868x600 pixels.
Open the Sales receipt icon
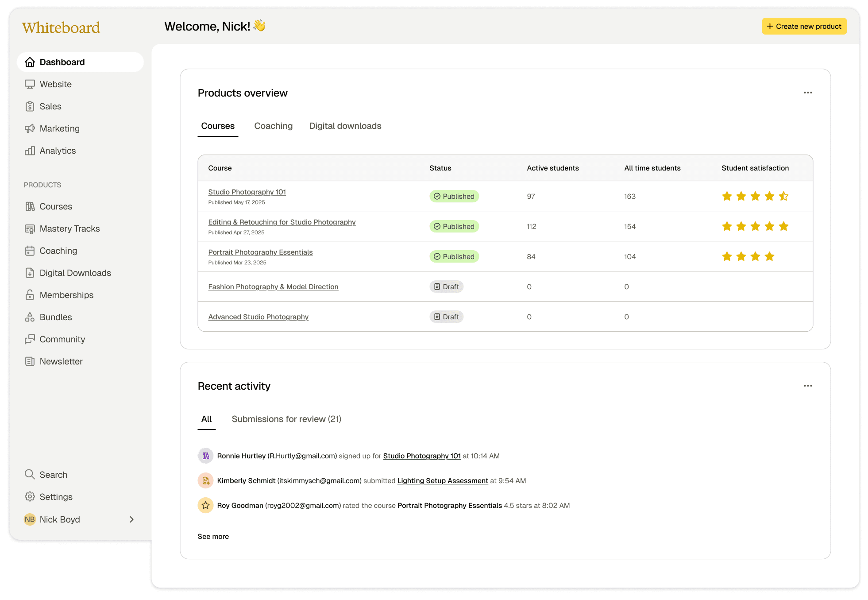(x=30, y=106)
